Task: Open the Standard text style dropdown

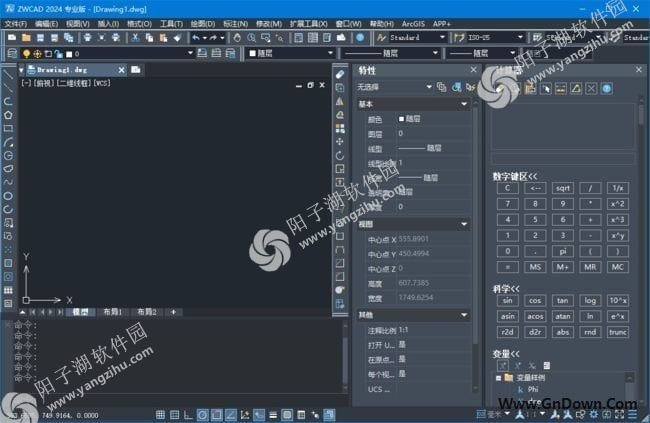Action: tap(442, 37)
